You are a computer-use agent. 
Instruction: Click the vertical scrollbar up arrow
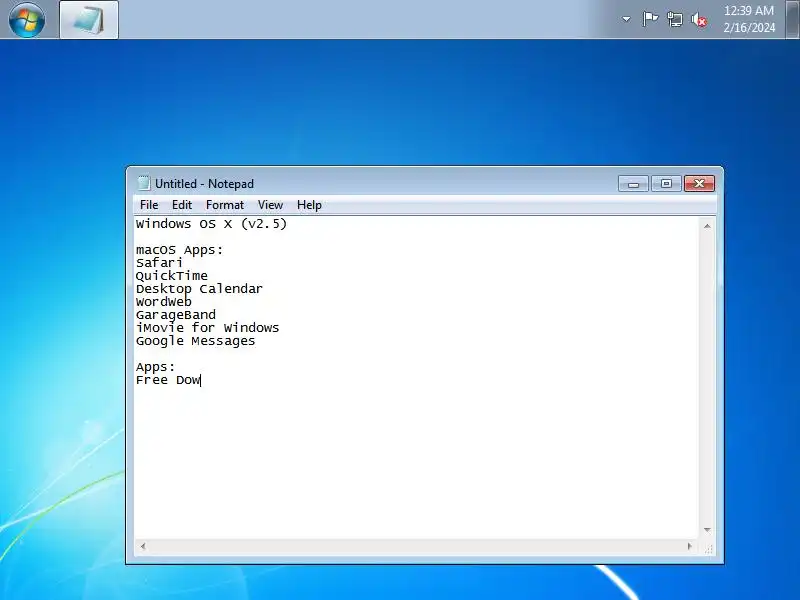(x=707, y=226)
